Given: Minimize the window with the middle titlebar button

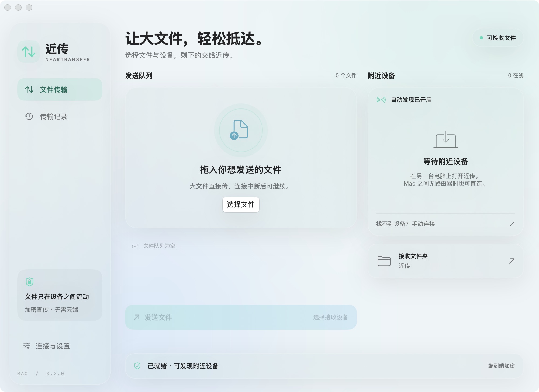Looking at the screenshot, I should [x=18, y=8].
